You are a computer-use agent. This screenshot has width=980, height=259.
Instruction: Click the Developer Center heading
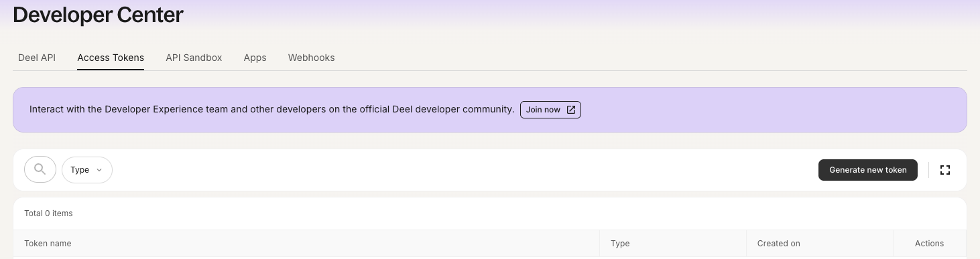click(x=98, y=14)
